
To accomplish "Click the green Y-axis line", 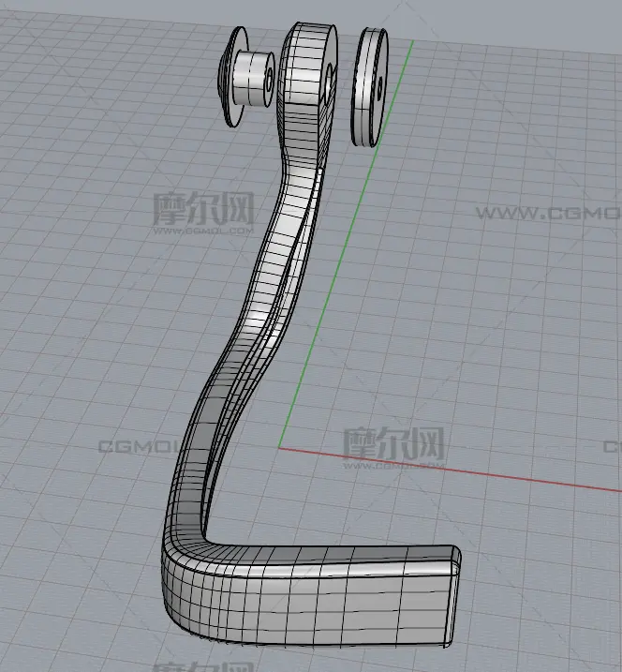I will pyautogui.click(x=346, y=245).
